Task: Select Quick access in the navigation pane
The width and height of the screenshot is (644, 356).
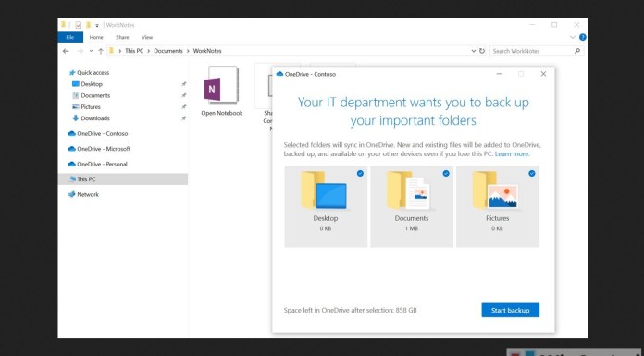Action: [x=93, y=73]
